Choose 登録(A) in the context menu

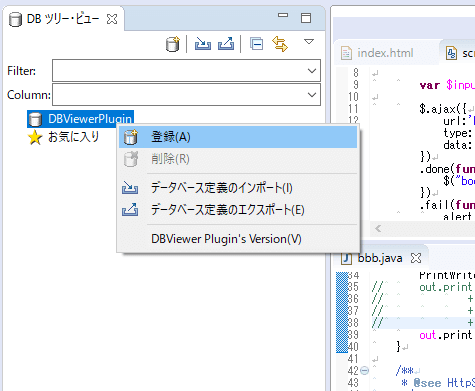tap(238, 137)
